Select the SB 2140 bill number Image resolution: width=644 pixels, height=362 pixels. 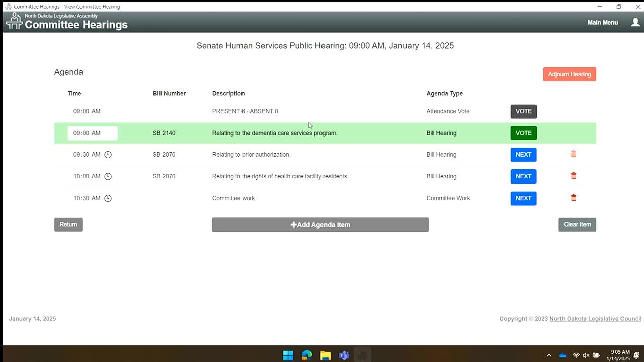[164, 133]
